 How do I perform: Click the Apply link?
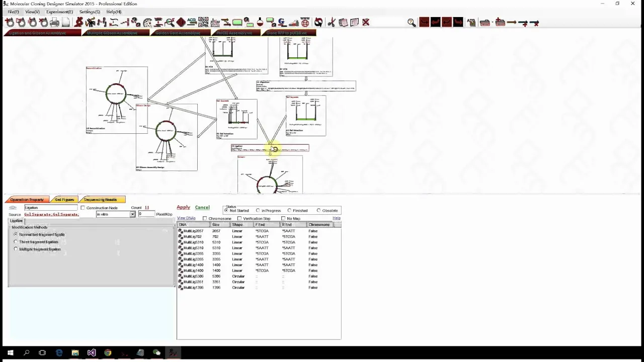[x=183, y=207]
